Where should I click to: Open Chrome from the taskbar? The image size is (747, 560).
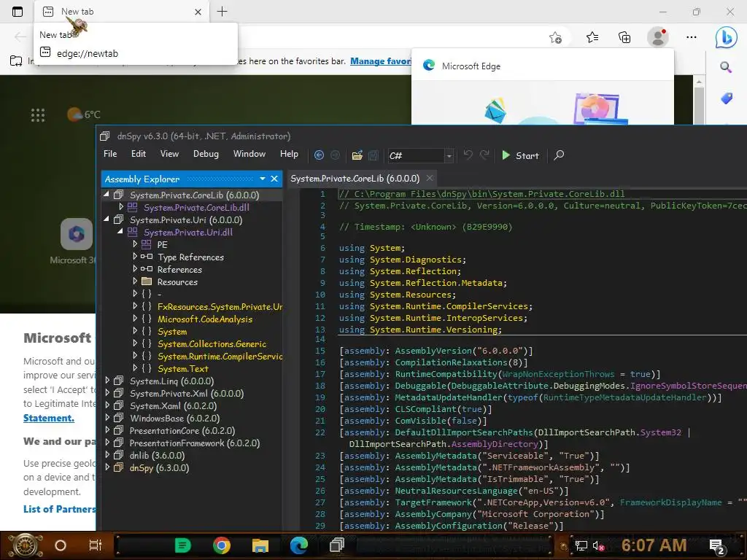coord(222,545)
